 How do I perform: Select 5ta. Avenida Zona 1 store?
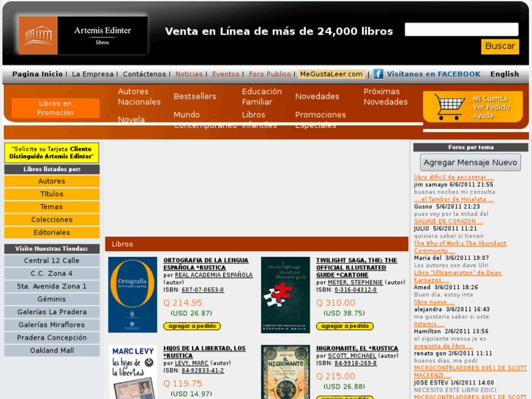coord(51,286)
